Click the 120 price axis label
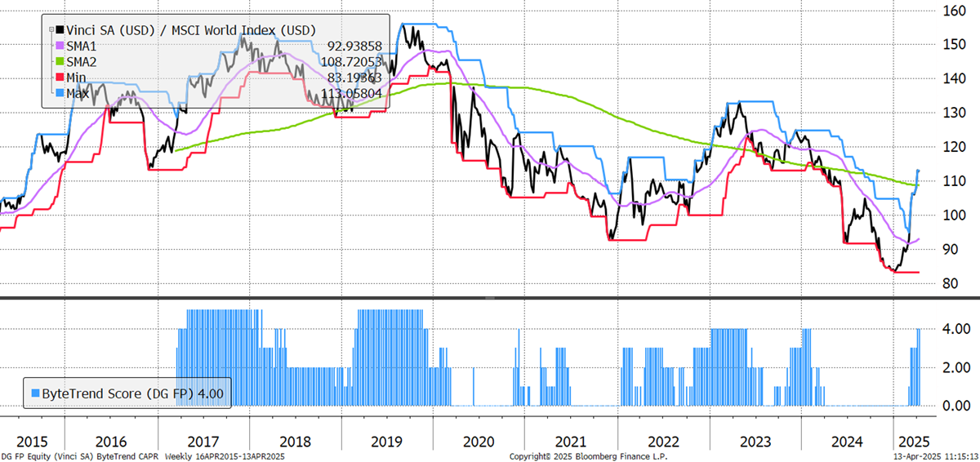 [955, 147]
